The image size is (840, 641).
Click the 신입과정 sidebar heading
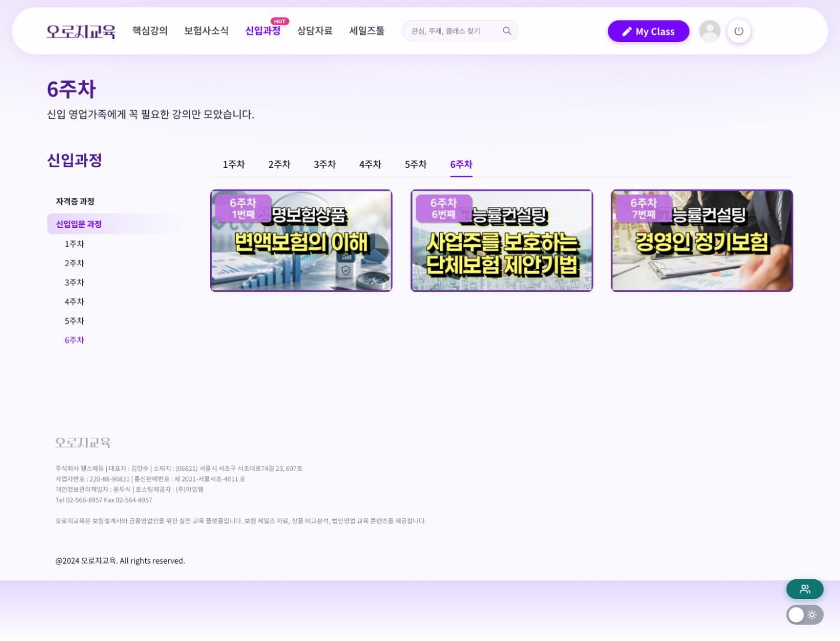pyautogui.click(x=74, y=160)
